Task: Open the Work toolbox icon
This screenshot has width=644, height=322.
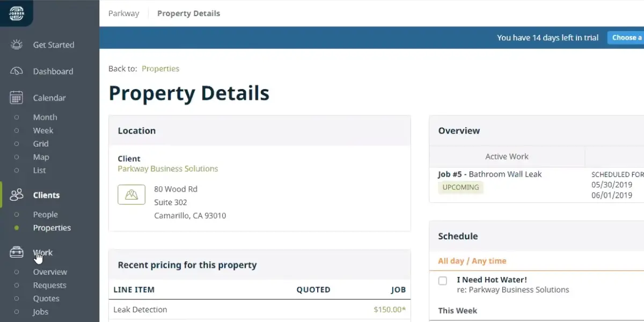Action: click(x=17, y=252)
